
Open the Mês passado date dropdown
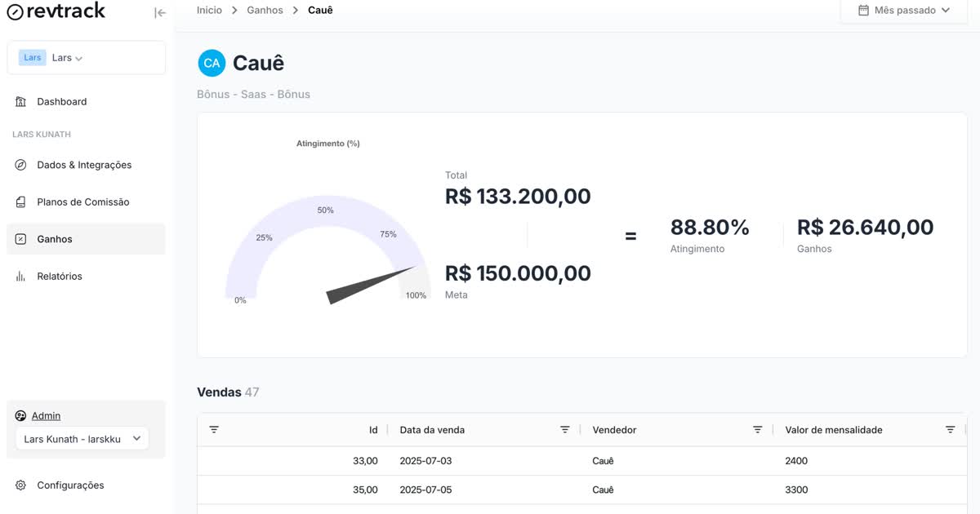[904, 11]
